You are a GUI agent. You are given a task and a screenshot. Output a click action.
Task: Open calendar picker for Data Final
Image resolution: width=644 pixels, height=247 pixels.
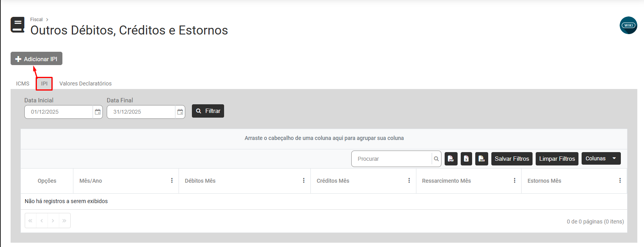180,112
